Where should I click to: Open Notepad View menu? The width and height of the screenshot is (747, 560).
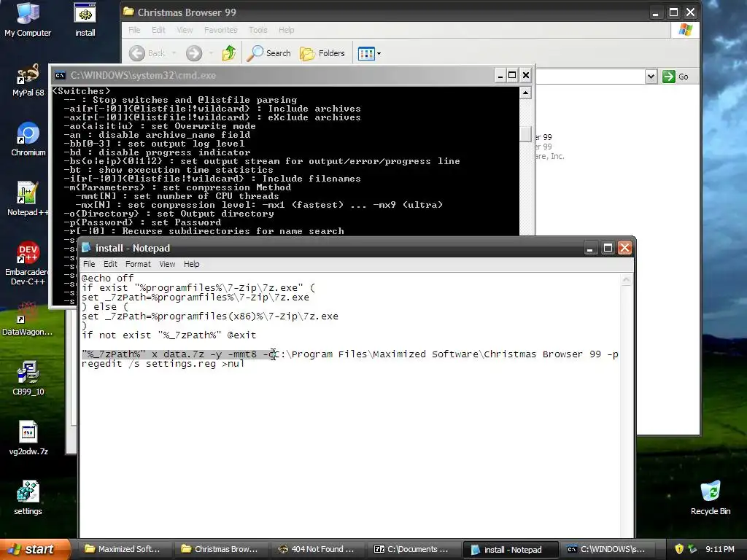(167, 264)
